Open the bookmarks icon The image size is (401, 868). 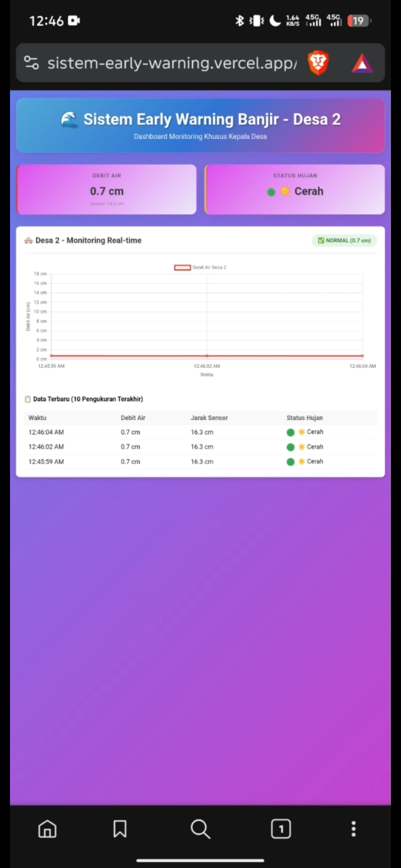point(120,829)
